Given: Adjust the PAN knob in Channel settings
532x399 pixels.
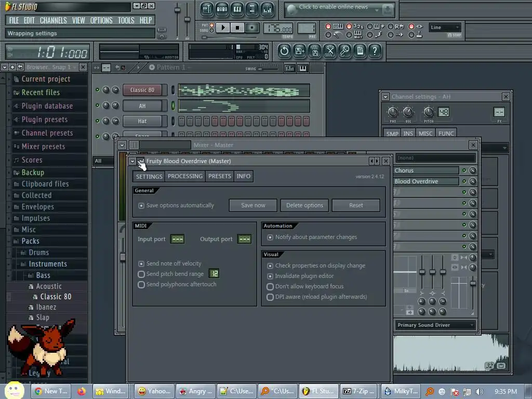Looking at the screenshot, I should point(393,112).
